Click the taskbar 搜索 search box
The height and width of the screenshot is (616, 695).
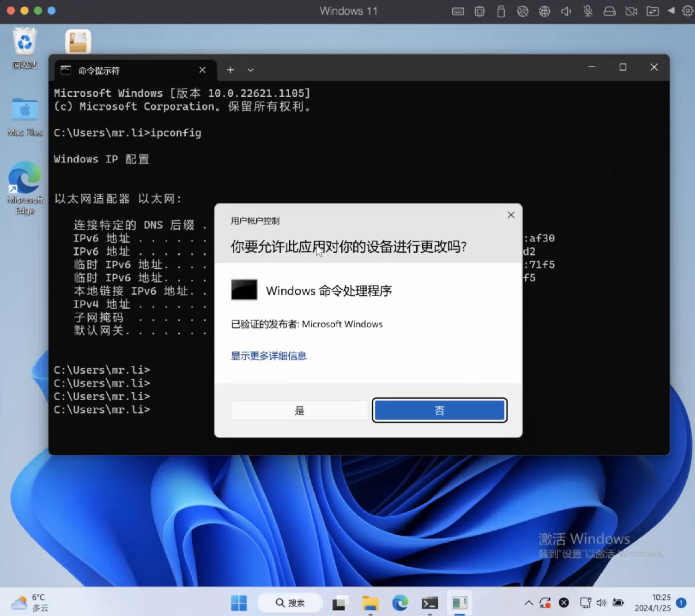coord(290,603)
